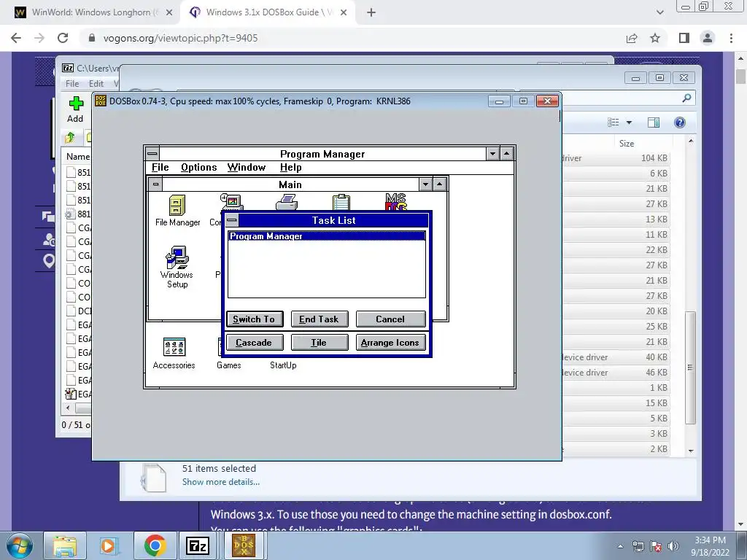This screenshot has width=747, height=560.
Task: Switch to DOSBox in the taskbar
Action: tap(244, 545)
